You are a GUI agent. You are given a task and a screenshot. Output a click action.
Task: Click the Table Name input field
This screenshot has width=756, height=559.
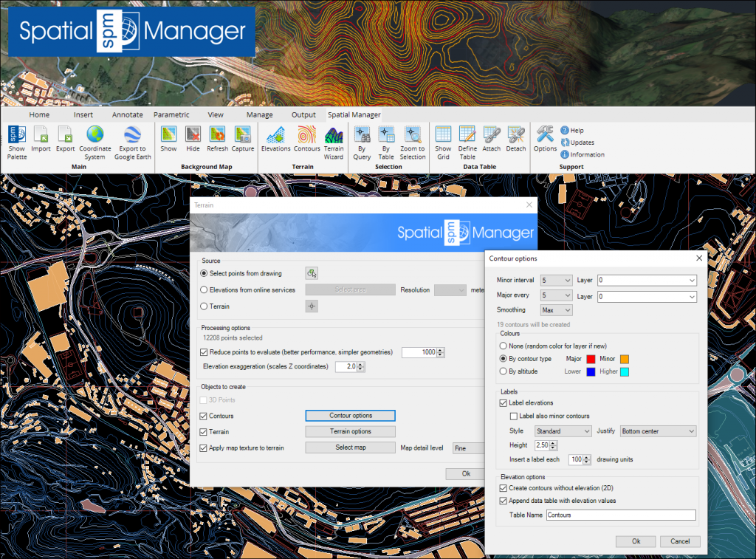(621, 515)
